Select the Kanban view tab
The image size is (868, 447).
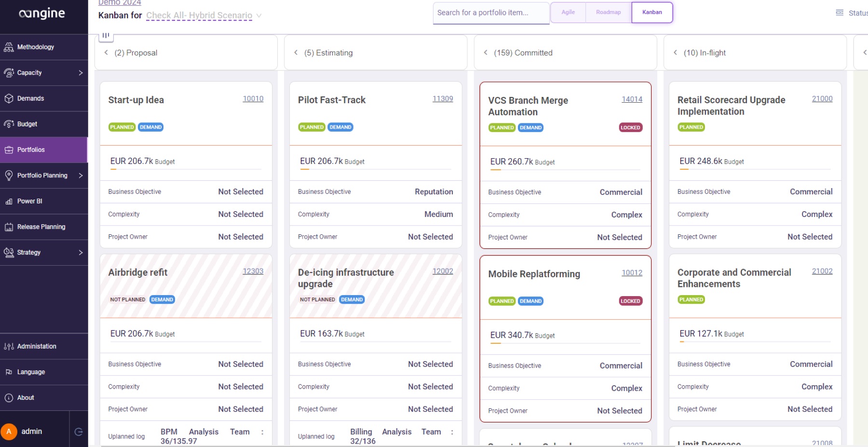[x=652, y=12]
